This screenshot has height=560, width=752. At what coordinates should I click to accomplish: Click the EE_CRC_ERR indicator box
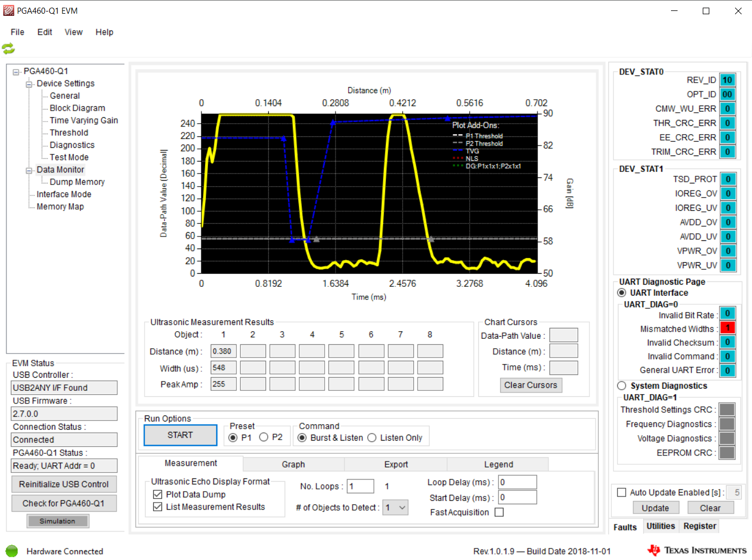pos(727,137)
